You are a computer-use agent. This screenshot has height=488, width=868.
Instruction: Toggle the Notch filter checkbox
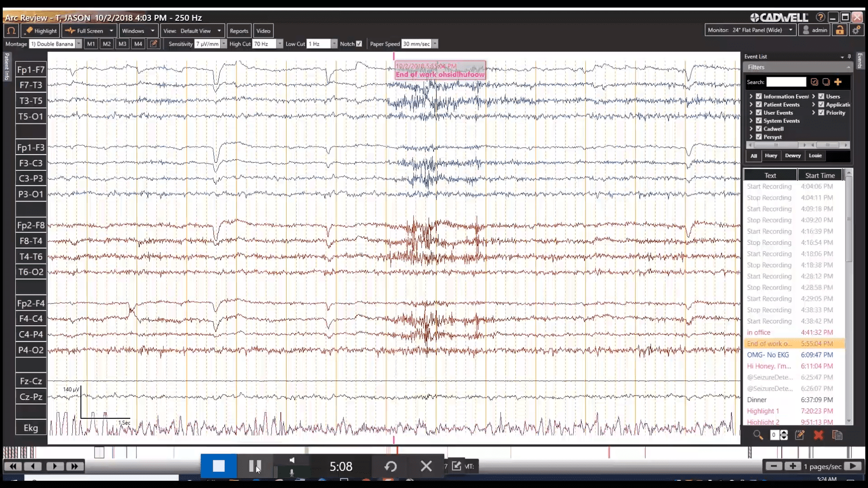[x=359, y=44]
